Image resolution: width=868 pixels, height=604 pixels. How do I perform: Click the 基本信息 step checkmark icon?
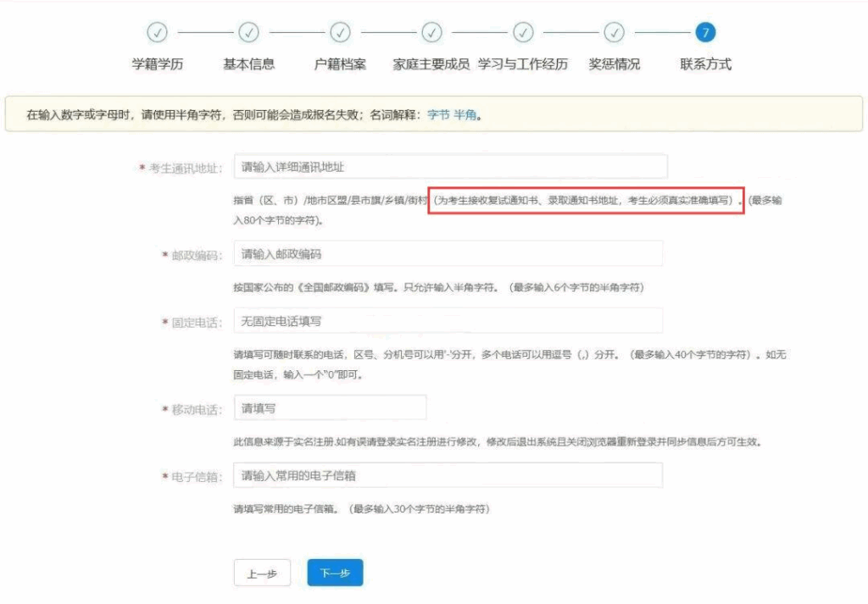click(x=248, y=33)
